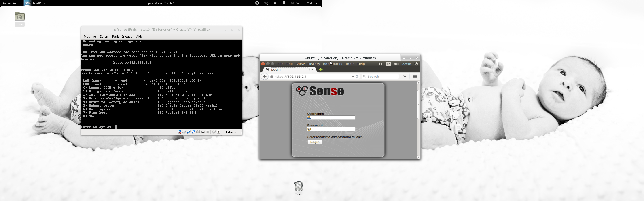Screen dimensions: 644x201
Task: Click the scrollbar down arrow in Firefox
Action: pyautogui.click(x=419, y=157)
